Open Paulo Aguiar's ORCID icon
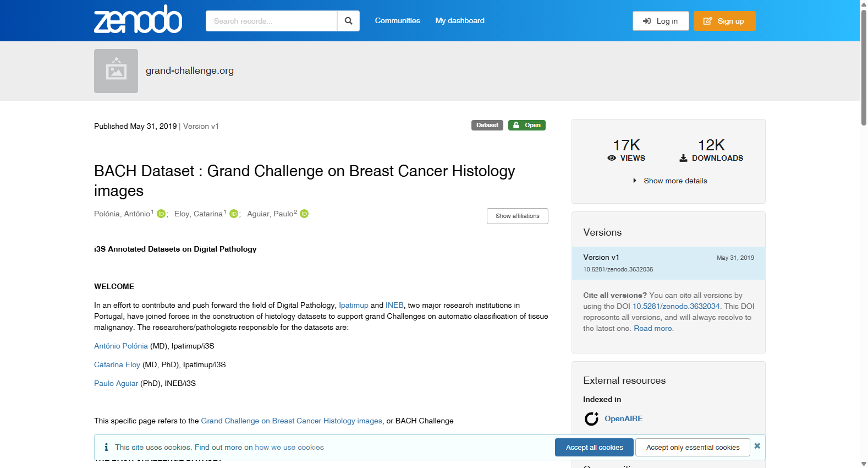Screen dimensions: 868x468 (x=304, y=214)
